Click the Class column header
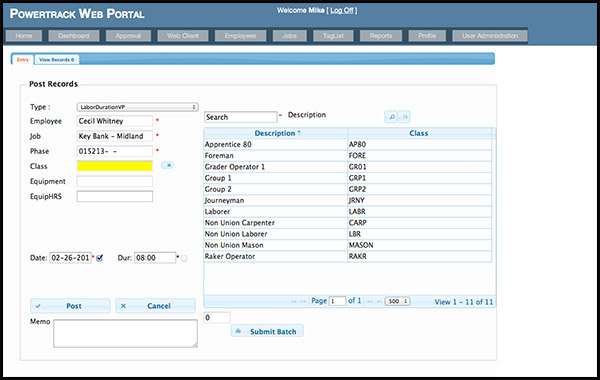The image size is (600, 380). coord(419,133)
